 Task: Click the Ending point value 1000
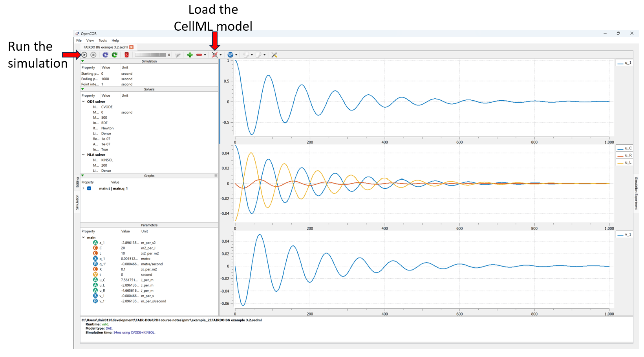105,79
